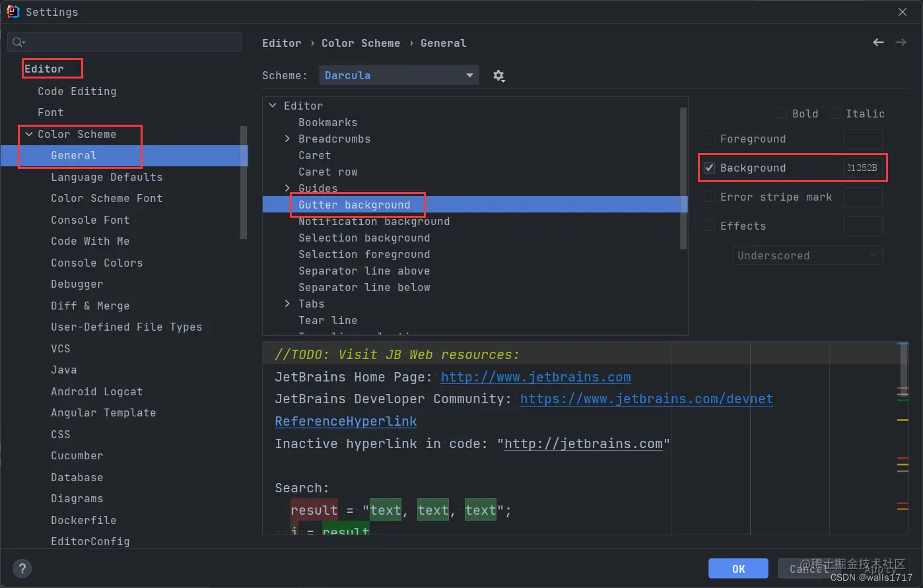This screenshot has height=588, width=923.
Task: Open the Scheme Darcula dropdown
Action: pyautogui.click(x=399, y=75)
